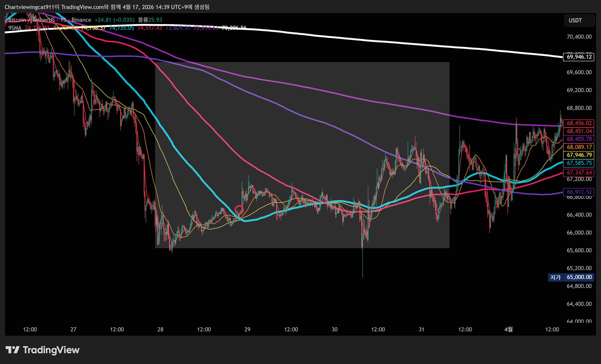Screen dimensions: 601x364
Task: Click the 67,946.79 yellow price label
Action: 579,155
